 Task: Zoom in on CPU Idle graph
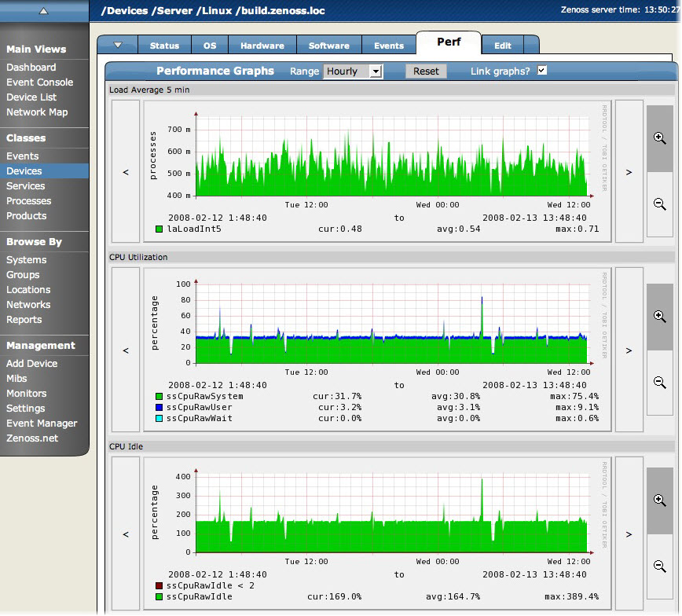pyautogui.click(x=660, y=500)
